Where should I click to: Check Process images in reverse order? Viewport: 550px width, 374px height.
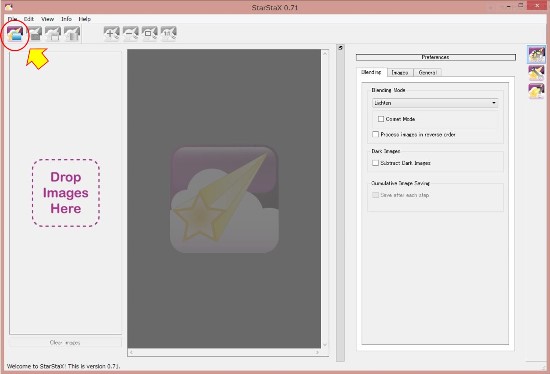click(x=375, y=134)
